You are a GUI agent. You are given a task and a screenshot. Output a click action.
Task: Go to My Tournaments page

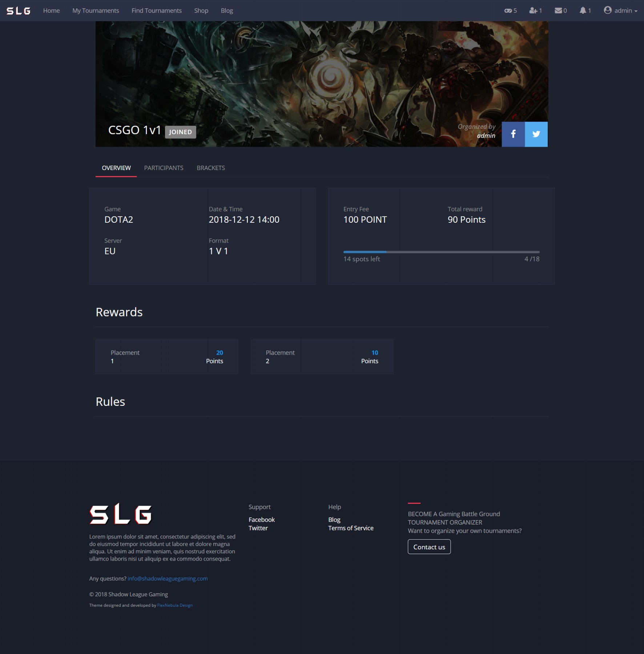coord(96,11)
